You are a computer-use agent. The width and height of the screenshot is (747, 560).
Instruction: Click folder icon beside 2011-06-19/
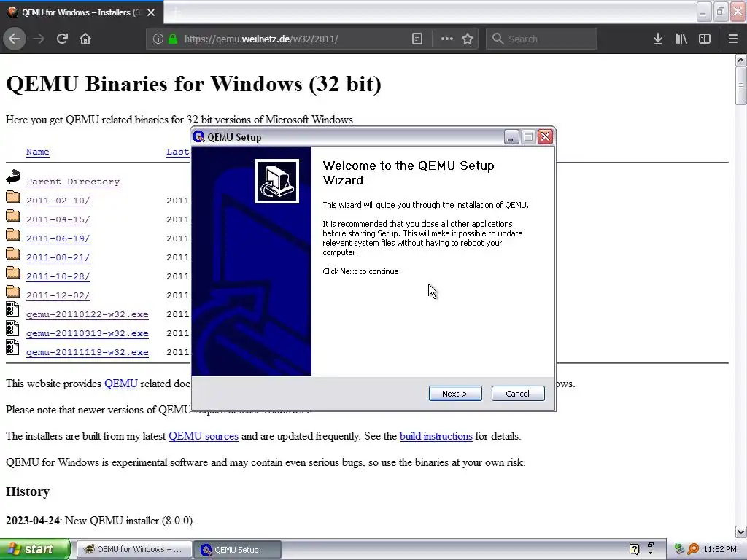click(x=13, y=236)
